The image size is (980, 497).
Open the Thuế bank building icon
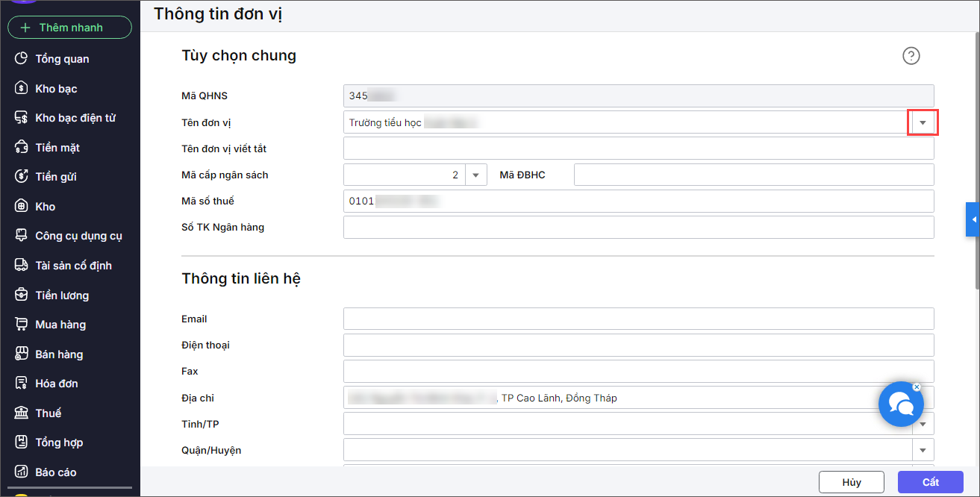pyautogui.click(x=21, y=413)
